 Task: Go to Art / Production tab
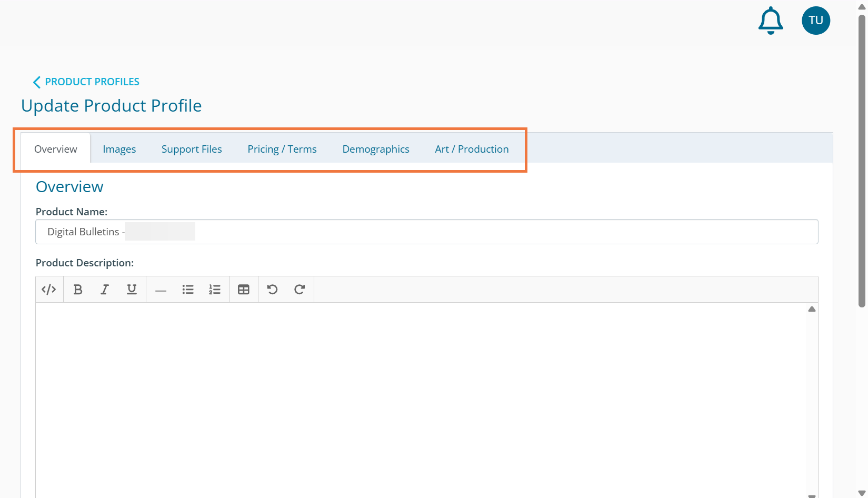(472, 149)
